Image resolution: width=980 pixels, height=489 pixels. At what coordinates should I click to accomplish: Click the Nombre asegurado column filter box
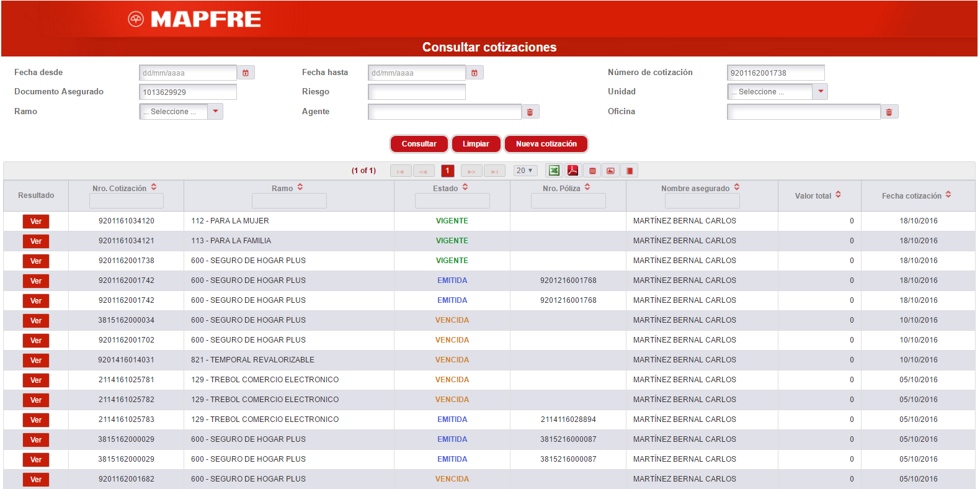pos(702,200)
